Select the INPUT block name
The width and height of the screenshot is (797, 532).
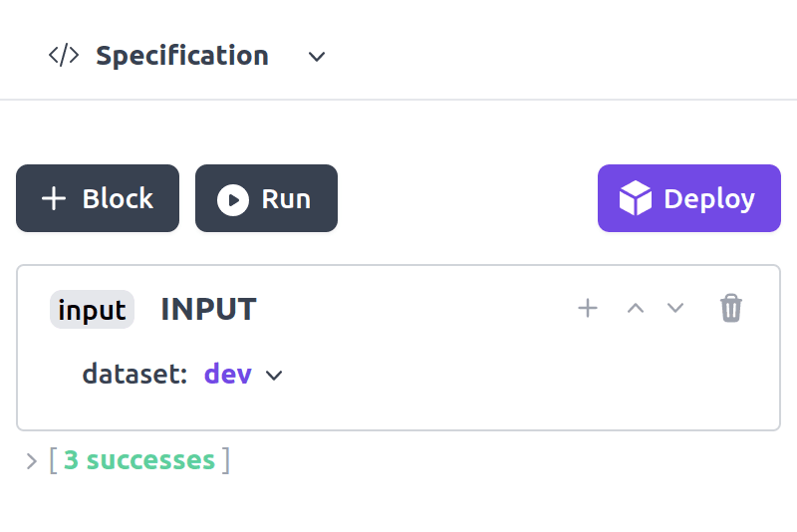coord(208,309)
